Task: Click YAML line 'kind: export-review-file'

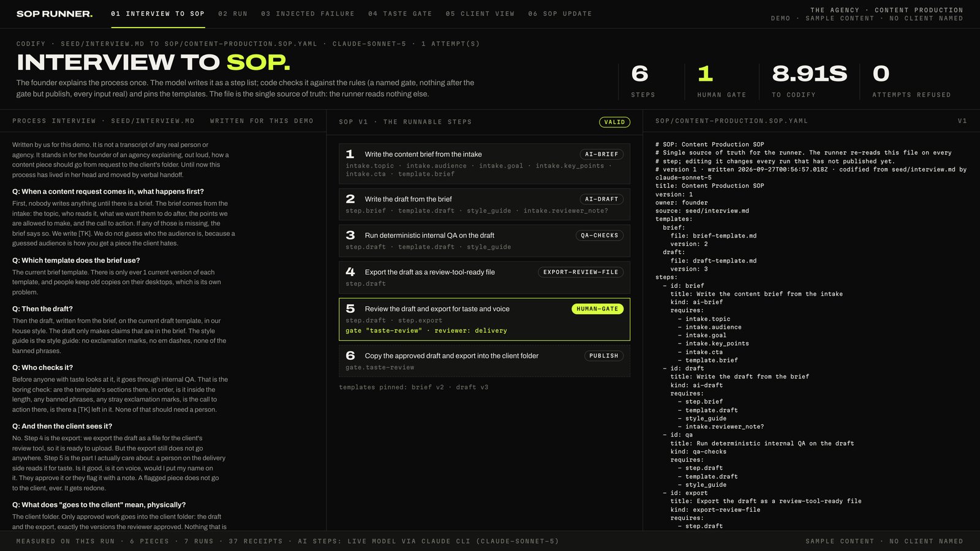Action: [x=715, y=510]
